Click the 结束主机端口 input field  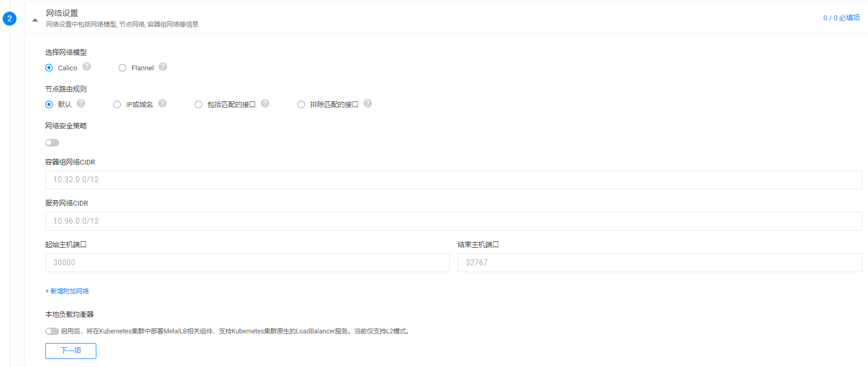659,263
